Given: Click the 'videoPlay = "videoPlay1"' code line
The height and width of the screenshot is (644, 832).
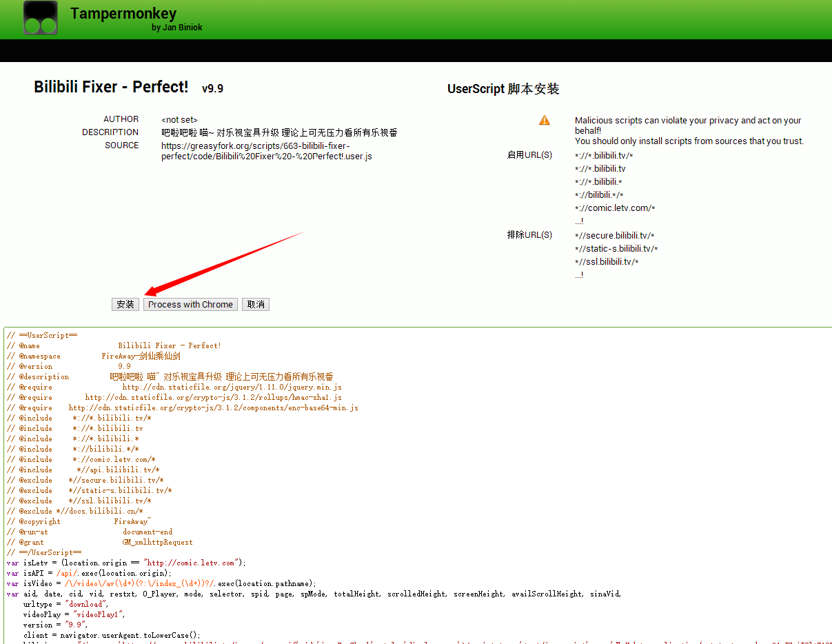Looking at the screenshot, I should (x=76, y=614).
